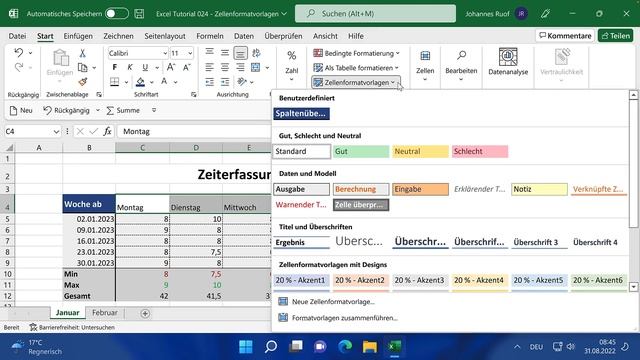Open the Überprüfen ribbon tab
640x360 pixels.
click(x=283, y=36)
